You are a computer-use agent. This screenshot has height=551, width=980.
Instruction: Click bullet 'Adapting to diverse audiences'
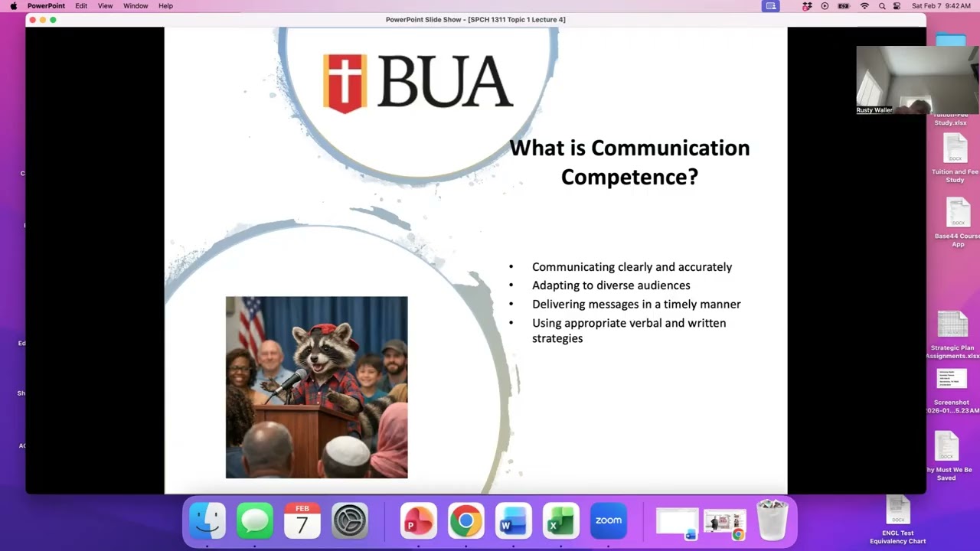tap(611, 285)
